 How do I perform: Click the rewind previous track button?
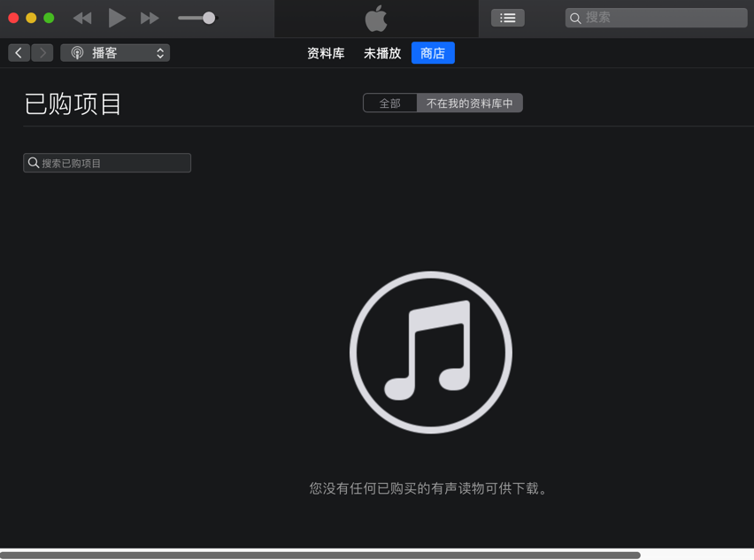82,19
